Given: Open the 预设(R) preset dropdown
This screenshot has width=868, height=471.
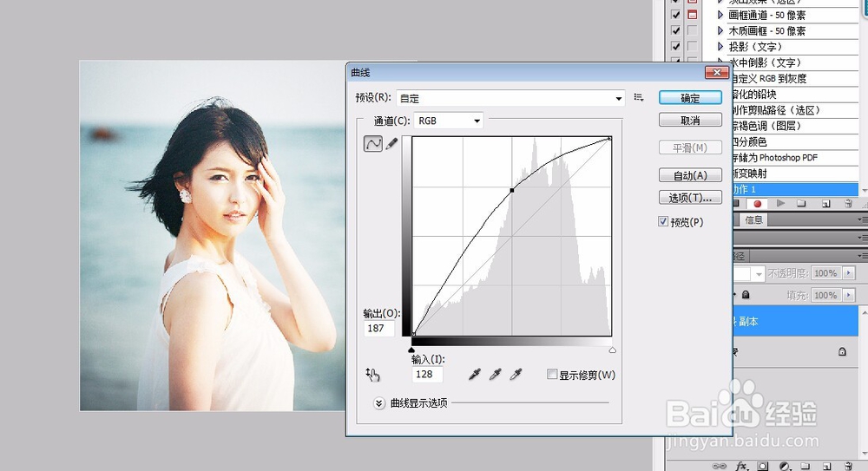Looking at the screenshot, I should click(x=511, y=98).
